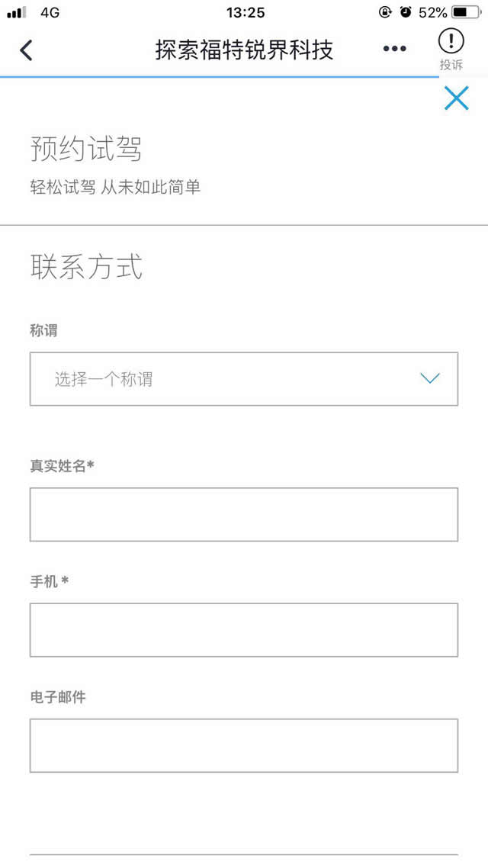Tap the alarm clock status icon
488x868 pixels.
point(406,12)
